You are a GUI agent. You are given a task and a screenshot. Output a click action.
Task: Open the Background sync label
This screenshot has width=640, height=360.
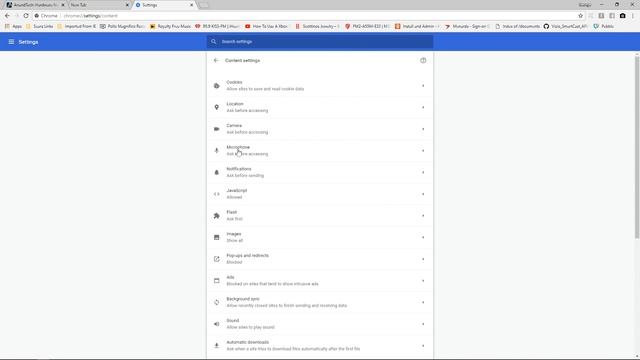[x=243, y=299]
